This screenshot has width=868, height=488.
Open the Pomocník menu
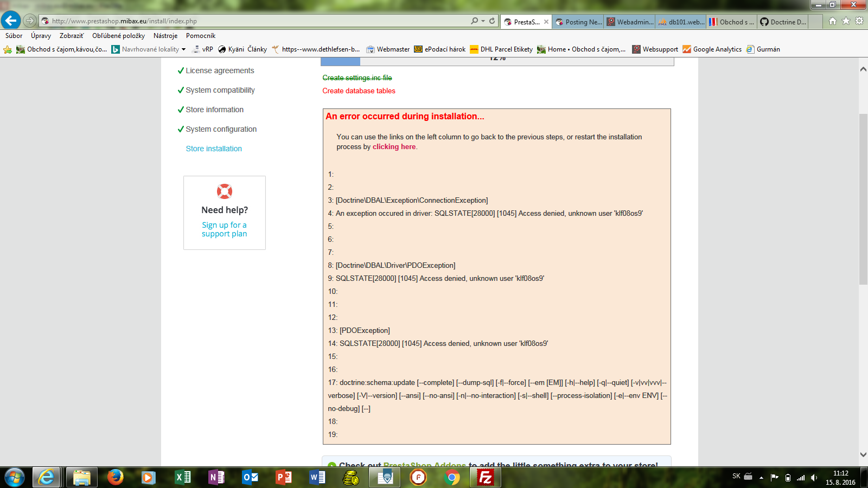(201, 36)
